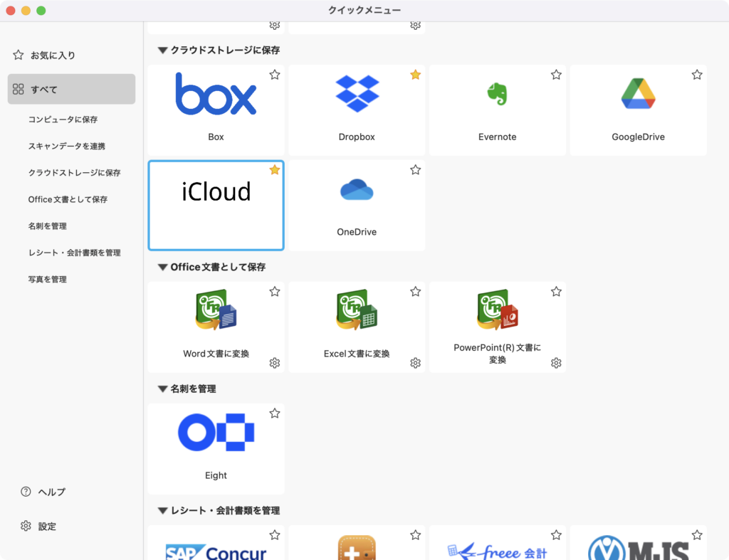729x560 pixels.
Task: Click the すべて grid icon
Action: [18, 89]
